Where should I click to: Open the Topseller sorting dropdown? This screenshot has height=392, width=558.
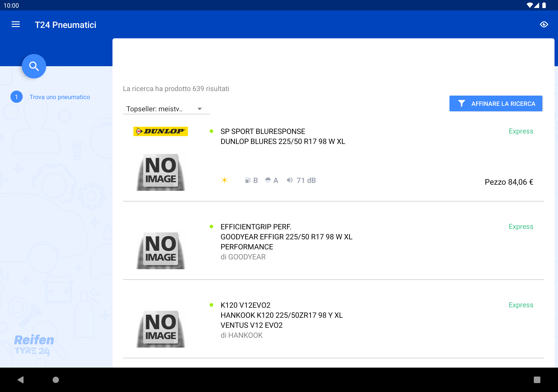point(155,109)
